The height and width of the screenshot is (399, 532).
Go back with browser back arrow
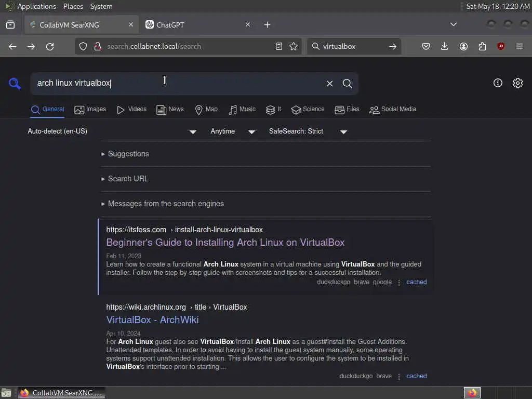point(12,46)
